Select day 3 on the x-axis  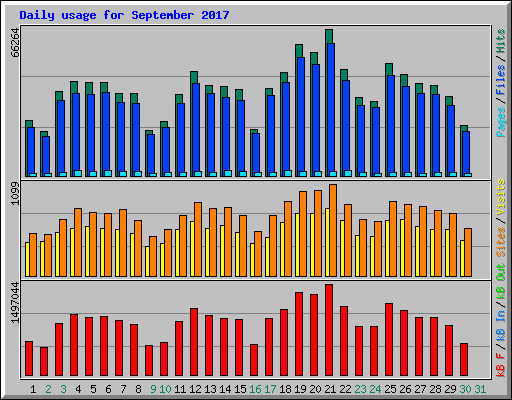pyautogui.click(x=63, y=389)
